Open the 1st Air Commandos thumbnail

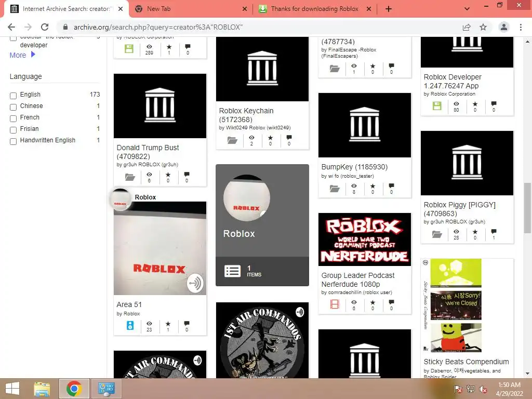(262, 340)
